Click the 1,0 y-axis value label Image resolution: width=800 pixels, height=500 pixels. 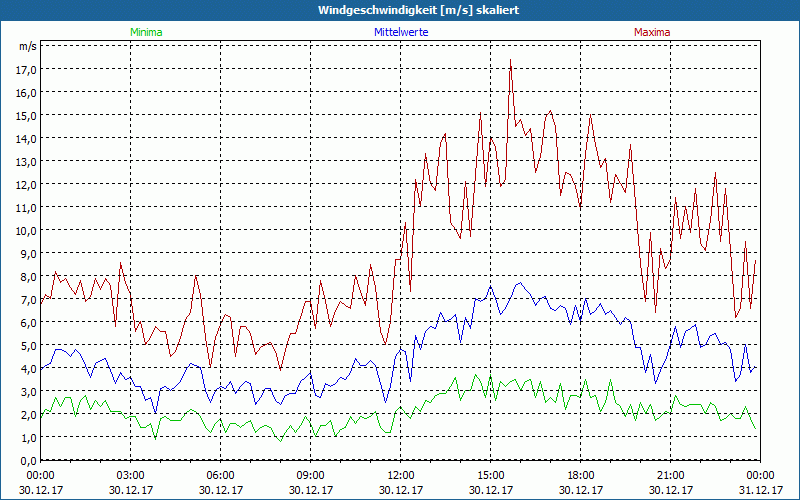(26, 438)
